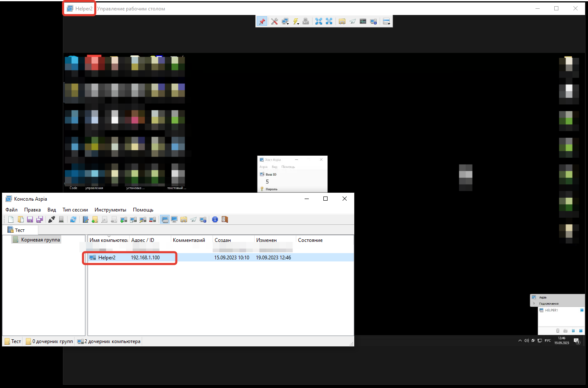Screen dimensions: 588x388
Task: Open file transfer folder icon in session toolbar
Action: pyautogui.click(x=342, y=22)
